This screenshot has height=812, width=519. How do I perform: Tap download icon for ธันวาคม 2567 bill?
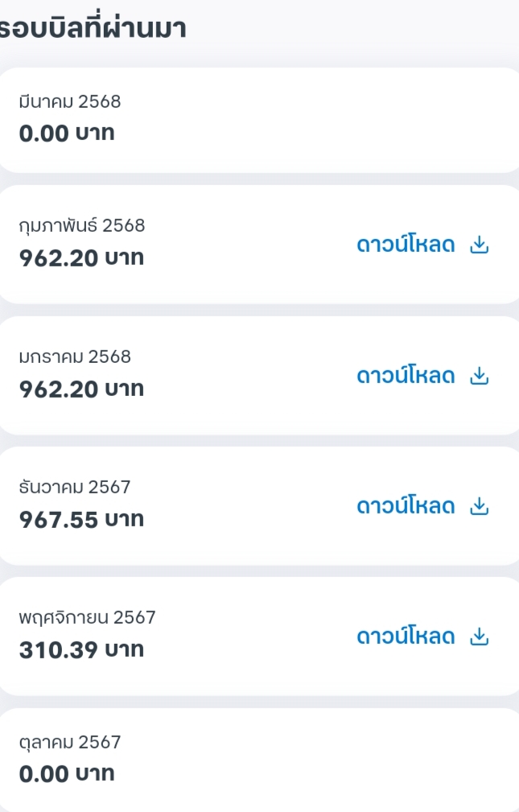point(479,506)
